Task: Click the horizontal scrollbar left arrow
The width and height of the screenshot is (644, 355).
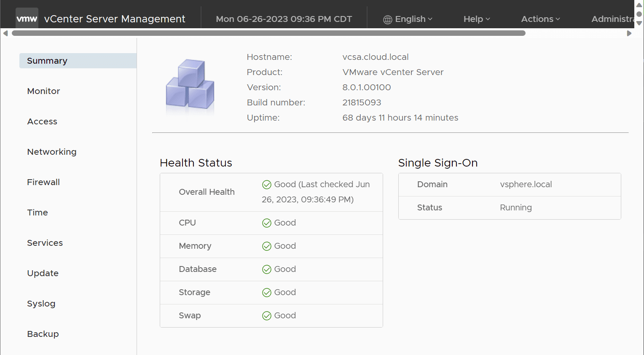Action: click(x=5, y=33)
